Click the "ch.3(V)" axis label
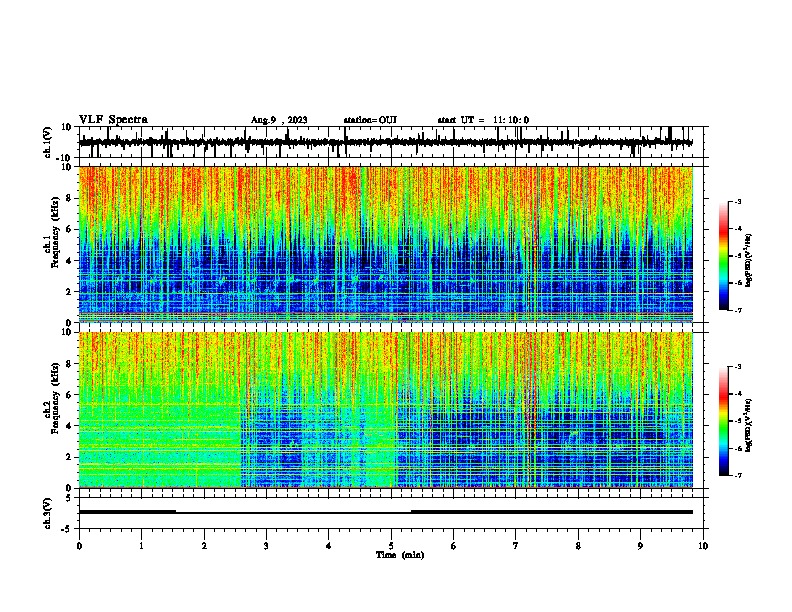Image resolution: width=792 pixels, height=612 pixels. tap(48, 513)
